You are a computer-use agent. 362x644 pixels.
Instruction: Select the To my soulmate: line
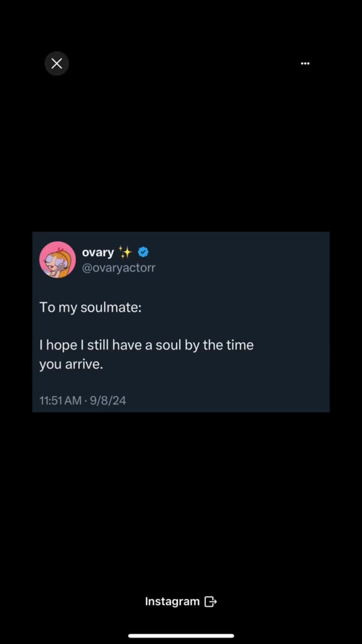(90, 308)
